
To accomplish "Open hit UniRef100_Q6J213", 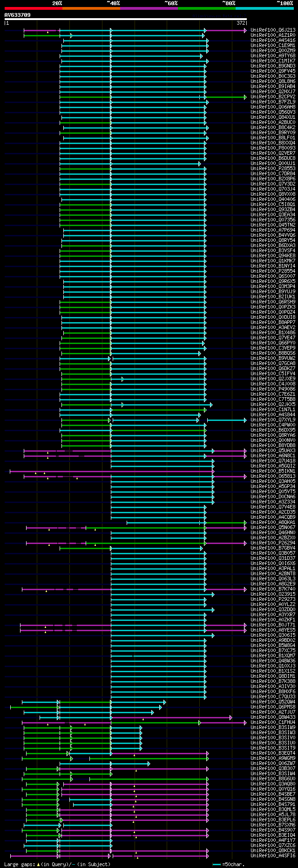I will point(273,30).
